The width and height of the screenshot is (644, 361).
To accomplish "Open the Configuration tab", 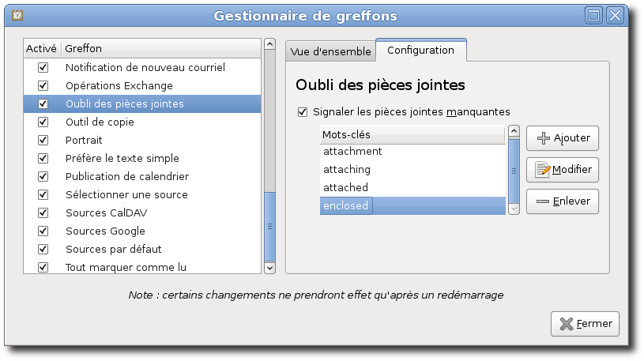I will pos(421,51).
